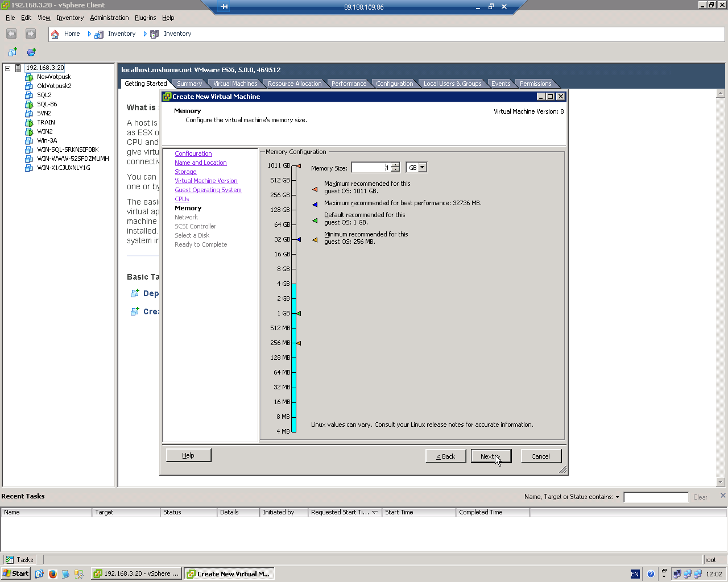Viewport: 728px width, 582px height.
Task: Collapse the 192.168.3.20 host tree node
Action: [x=8, y=68]
